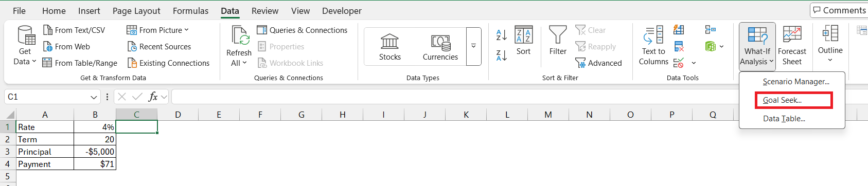Switch to the Home tab
This screenshot has width=868, height=186.
(54, 11)
